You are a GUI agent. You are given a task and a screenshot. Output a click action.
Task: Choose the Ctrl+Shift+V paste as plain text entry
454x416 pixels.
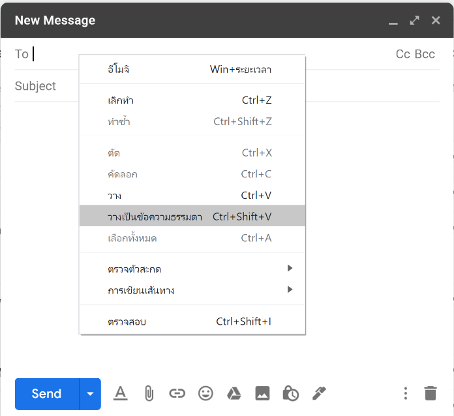[192, 216]
